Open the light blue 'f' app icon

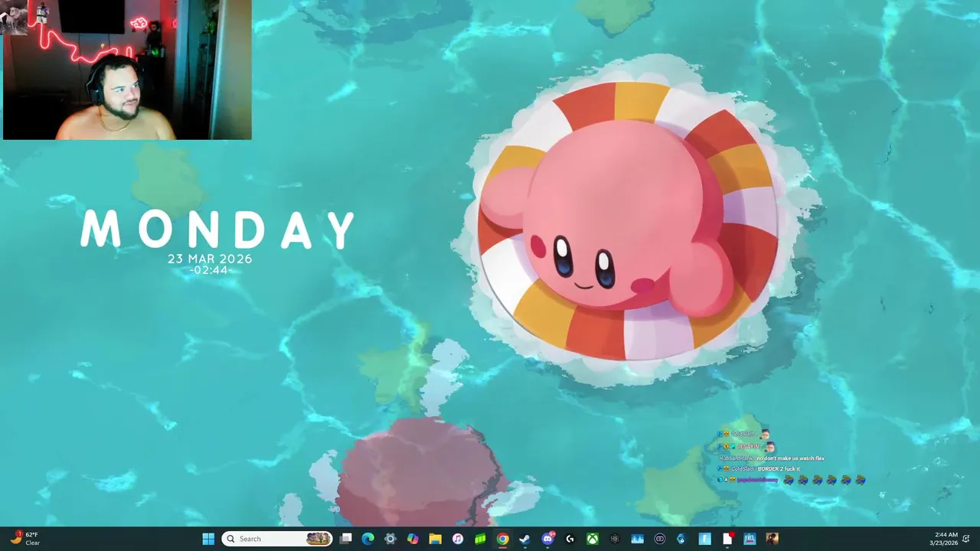pyautogui.click(x=704, y=539)
